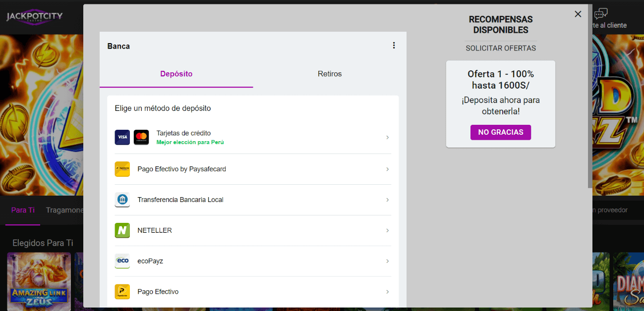Expand Transferencia Bancaria Local chevron

pos(387,200)
